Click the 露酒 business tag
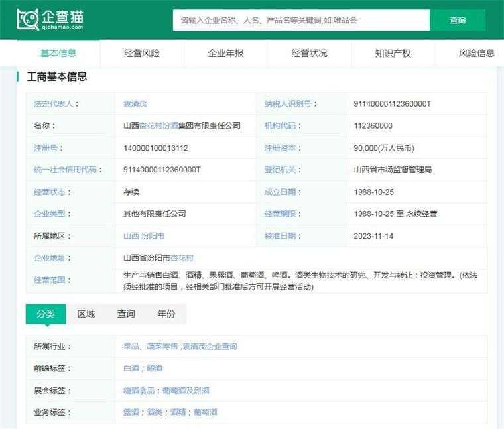Viewport: 504px width, 429px height. tap(131, 412)
